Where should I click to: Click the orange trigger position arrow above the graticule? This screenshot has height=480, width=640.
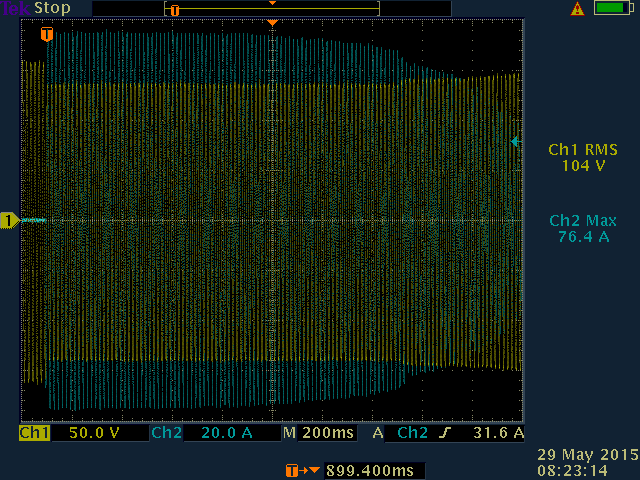click(273, 23)
